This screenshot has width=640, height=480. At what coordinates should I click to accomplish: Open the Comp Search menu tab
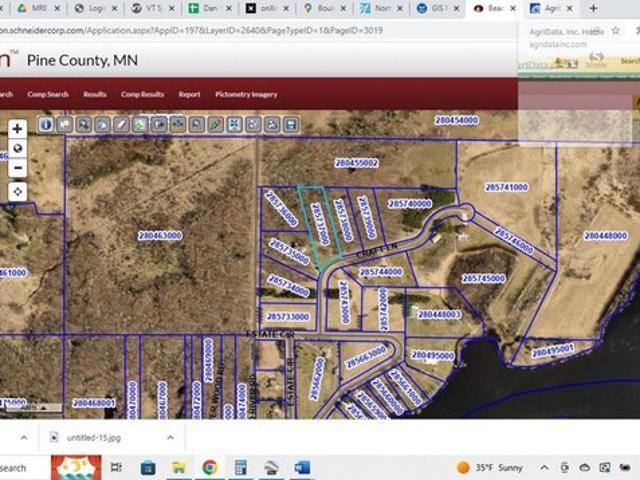pyautogui.click(x=48, y=94)
